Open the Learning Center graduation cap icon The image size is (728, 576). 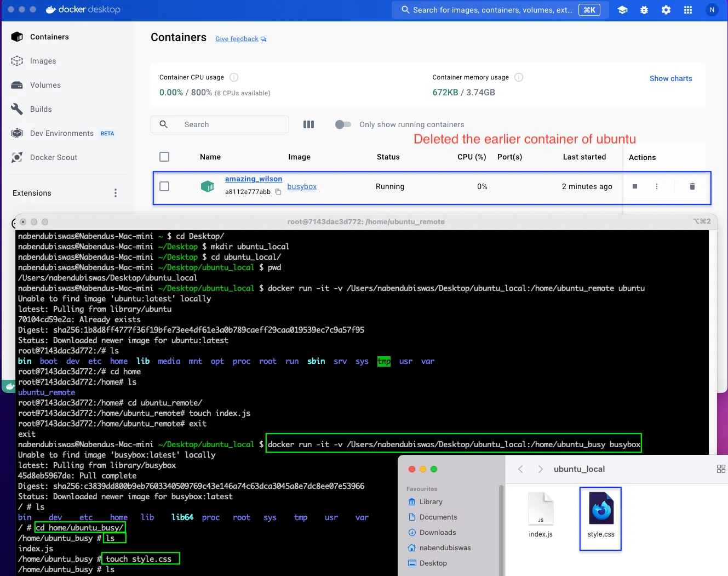pos(622,10)
